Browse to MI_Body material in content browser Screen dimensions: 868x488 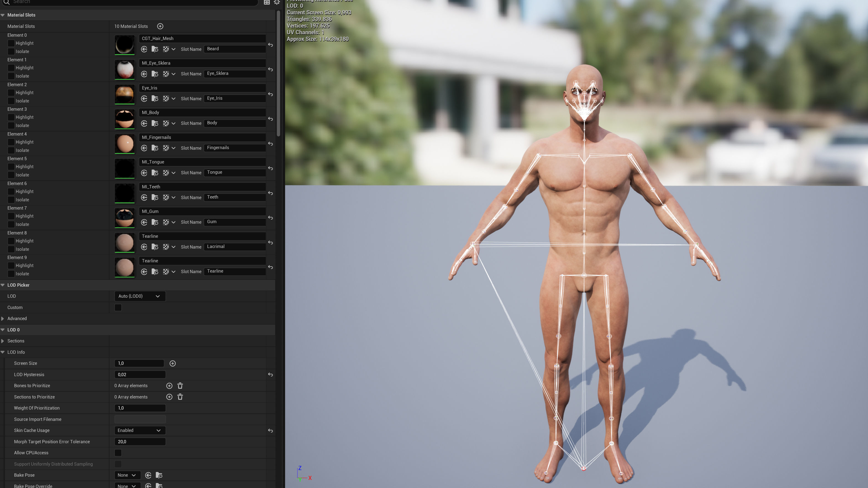155,123
